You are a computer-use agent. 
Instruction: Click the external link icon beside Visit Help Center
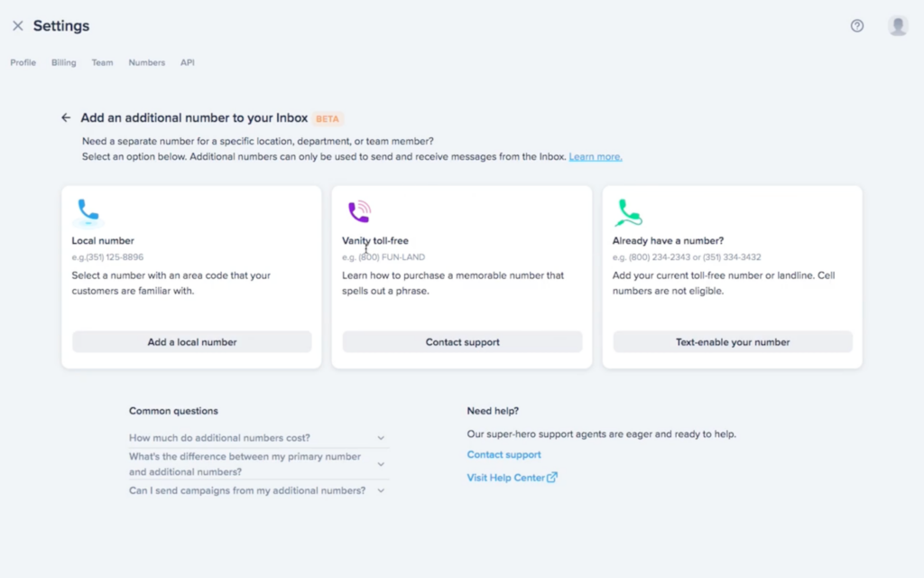(554, 477)
